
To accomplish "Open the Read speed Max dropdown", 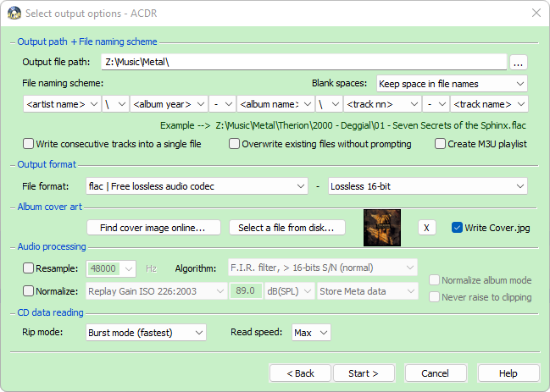I will [x=311, y=333].
